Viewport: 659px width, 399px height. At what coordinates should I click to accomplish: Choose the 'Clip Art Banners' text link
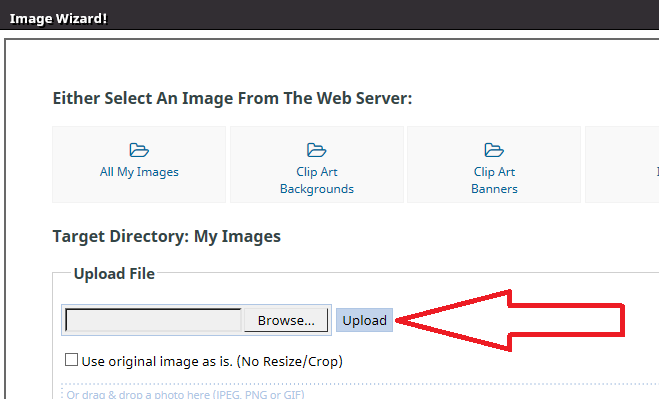pyautogui.click(x=494, y=180)
